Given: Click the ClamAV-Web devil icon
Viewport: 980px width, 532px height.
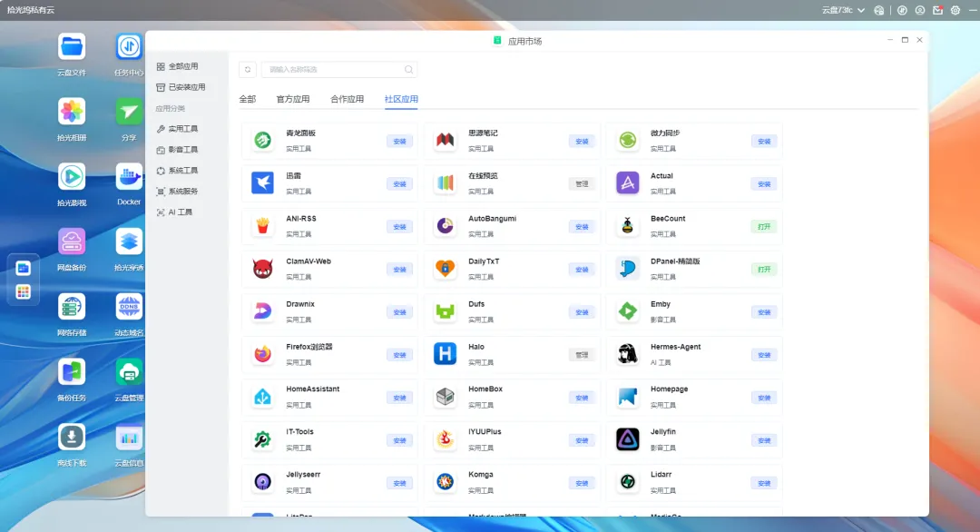Looking at the screenshot, I should (x=262, y=269).
